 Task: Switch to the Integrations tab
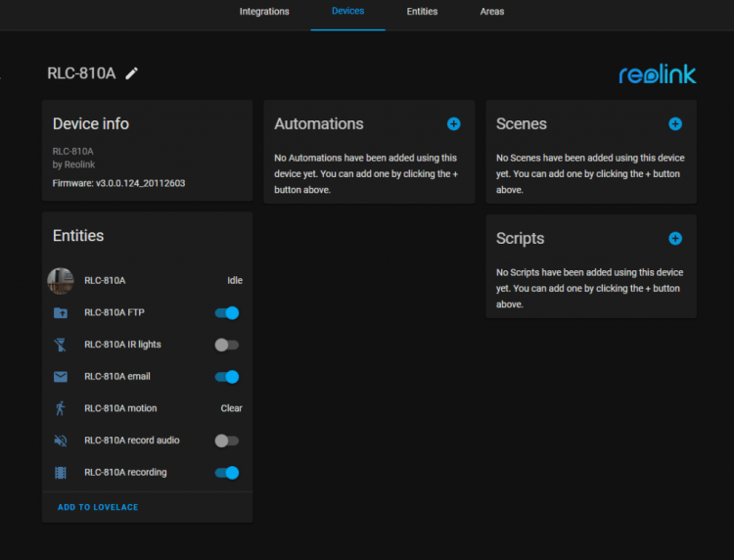264,12
